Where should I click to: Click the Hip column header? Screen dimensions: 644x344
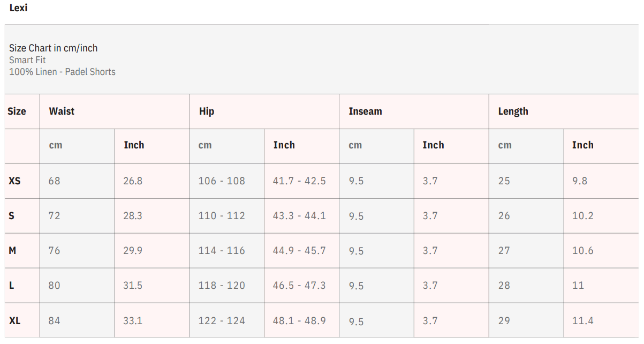coord(207,111)
